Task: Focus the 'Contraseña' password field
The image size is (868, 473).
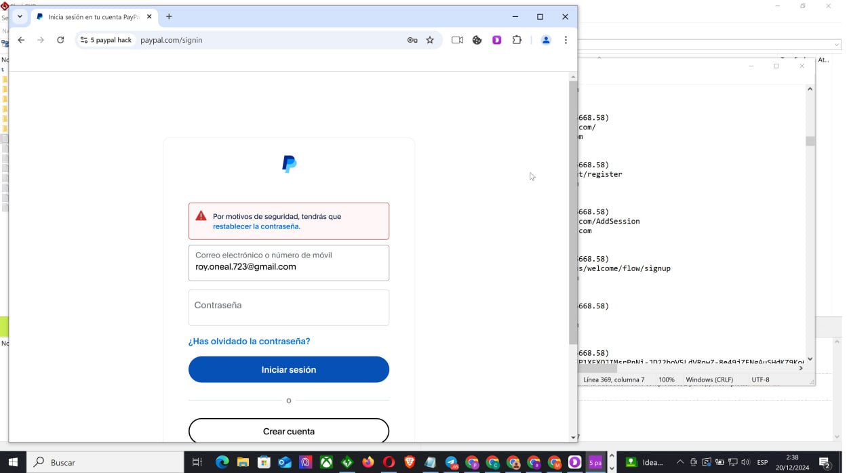Action: click(289, 308)
